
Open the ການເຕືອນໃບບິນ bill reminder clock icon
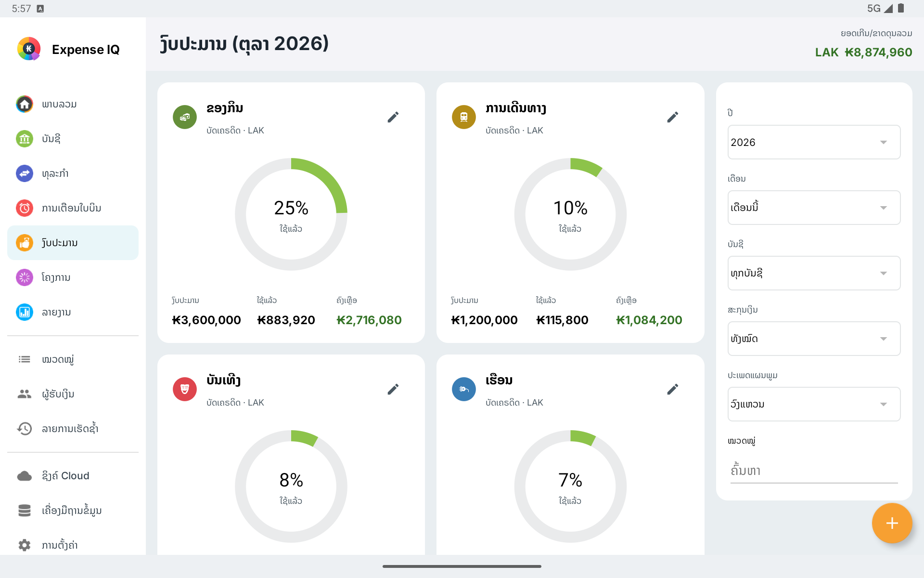[x=25, y=208]
